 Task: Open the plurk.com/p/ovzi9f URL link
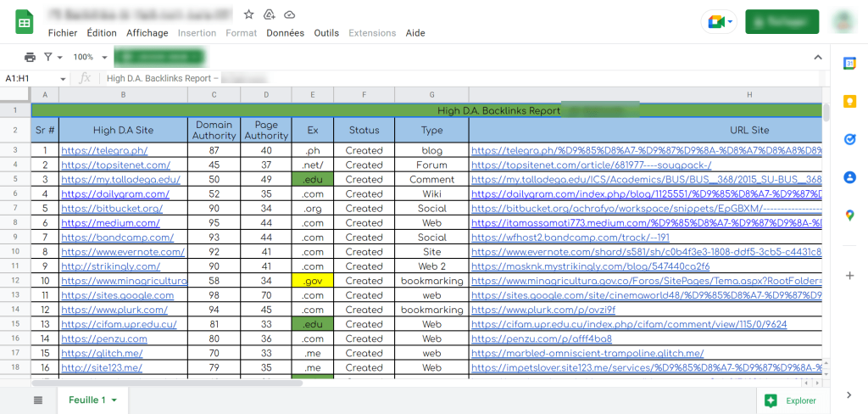pyautogui.click(x=543, y=310)
